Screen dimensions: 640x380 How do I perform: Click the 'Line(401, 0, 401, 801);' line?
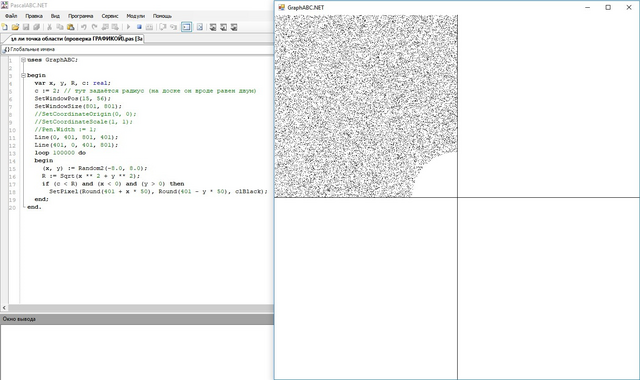[x=76, y=145]
